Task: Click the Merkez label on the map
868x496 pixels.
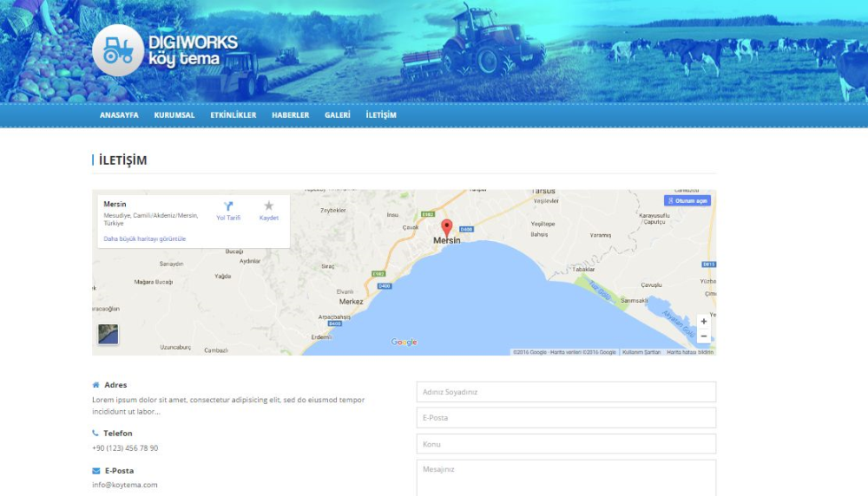Action: coord(351,302)
